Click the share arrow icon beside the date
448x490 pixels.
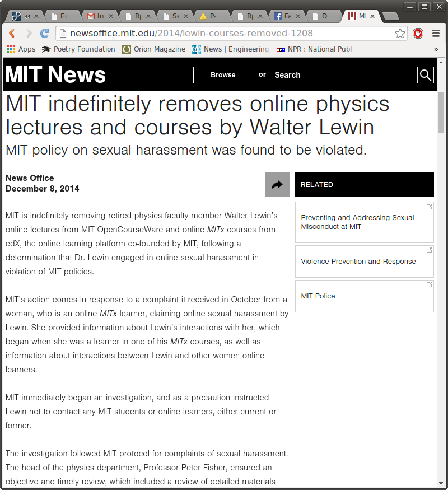point(277,185)
